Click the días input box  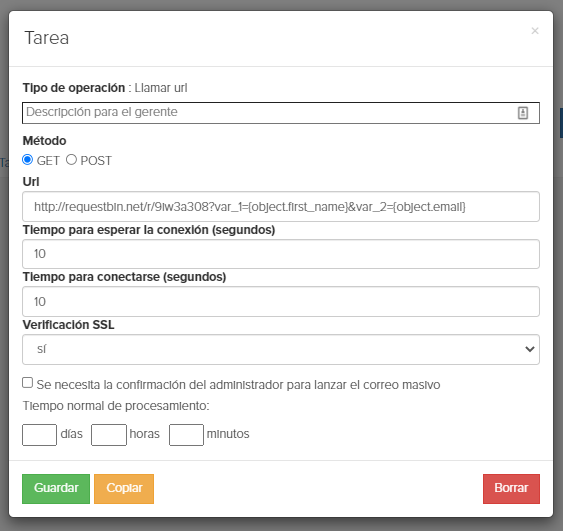(x=39, y=435)
